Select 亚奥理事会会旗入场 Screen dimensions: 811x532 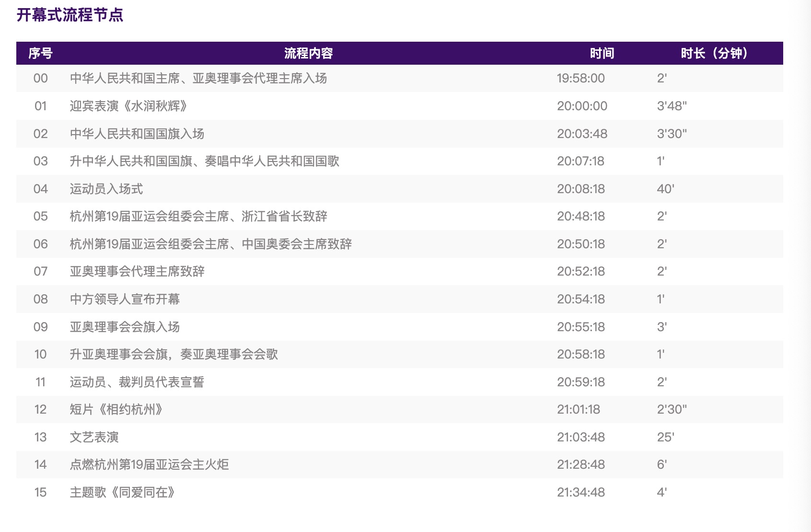tap(125, 327)
